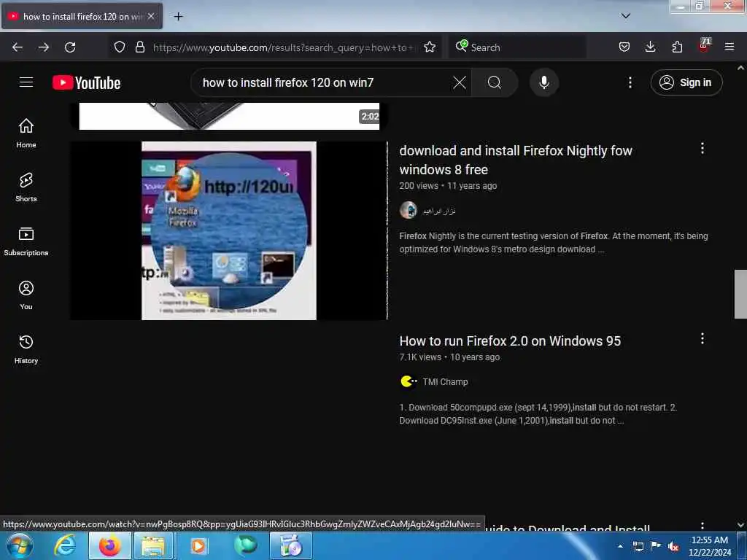
Task: Open more options for Firefox Nightly video
Action: pos(703,149)
